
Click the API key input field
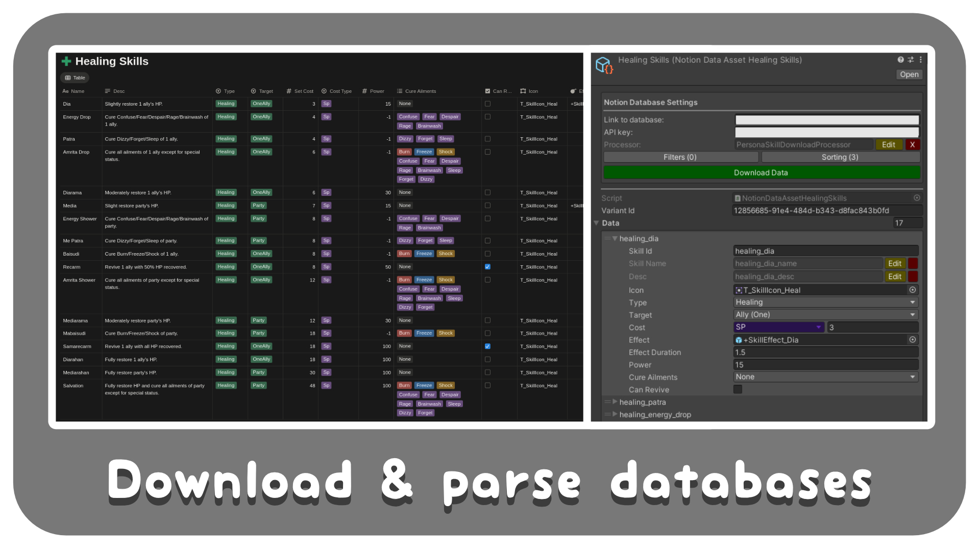click(827, 132)
